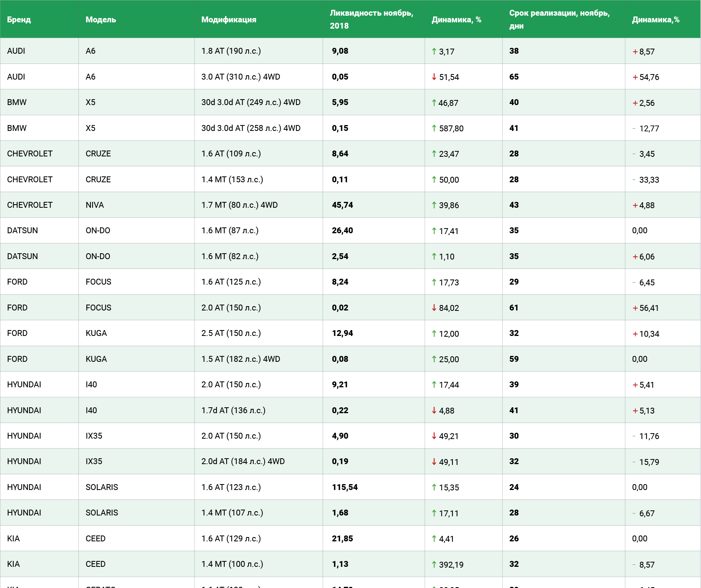Click liquidity value 8,64
This screenshot has width=701, height=588.
click(x=340, y=154)
